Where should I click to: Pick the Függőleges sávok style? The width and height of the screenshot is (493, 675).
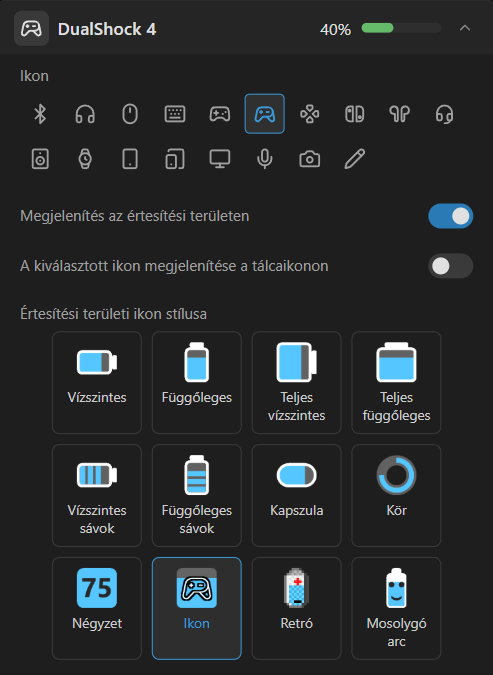pyautogui.click(x=197, y=495)
